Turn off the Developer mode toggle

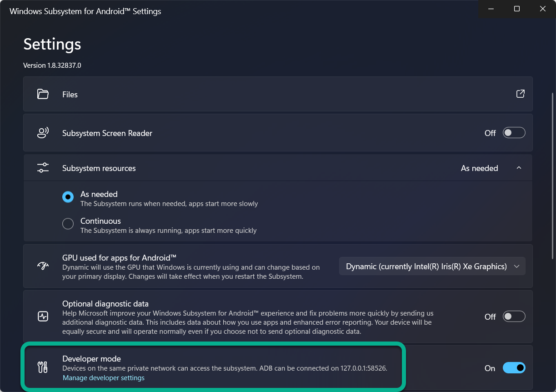[514, 368]
